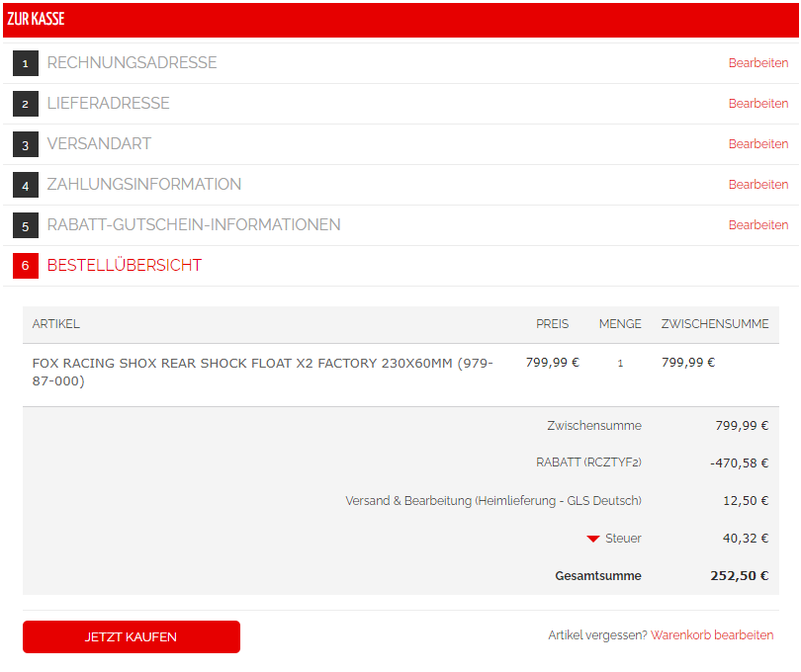Select the step 3 number badge
Screen dimensions: 801x672
pyautogui.click(x=25, y=144)
